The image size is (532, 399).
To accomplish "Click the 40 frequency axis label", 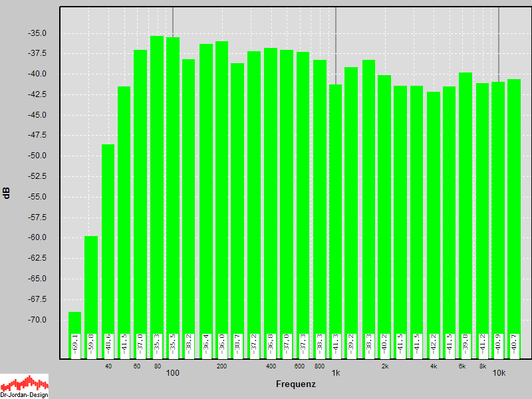I will tap(108, 366).
